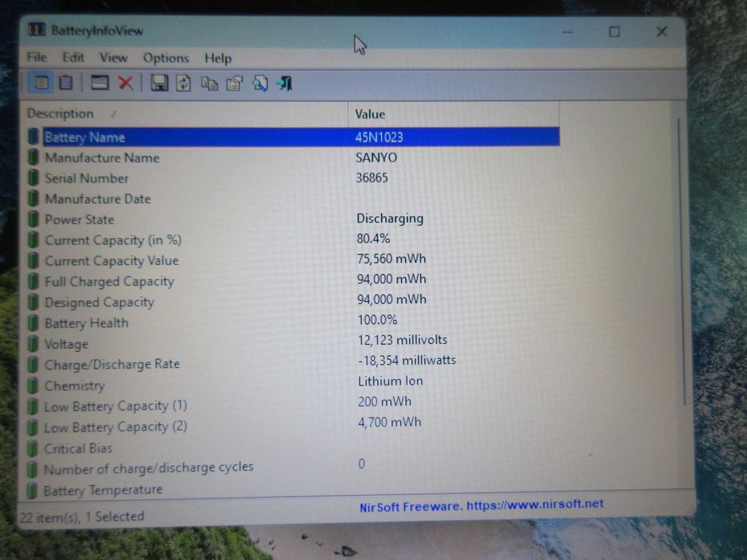The image size is (747, 560).
Task: Click the -18,354 milliwatts value
Action: [x=407, y=360]
